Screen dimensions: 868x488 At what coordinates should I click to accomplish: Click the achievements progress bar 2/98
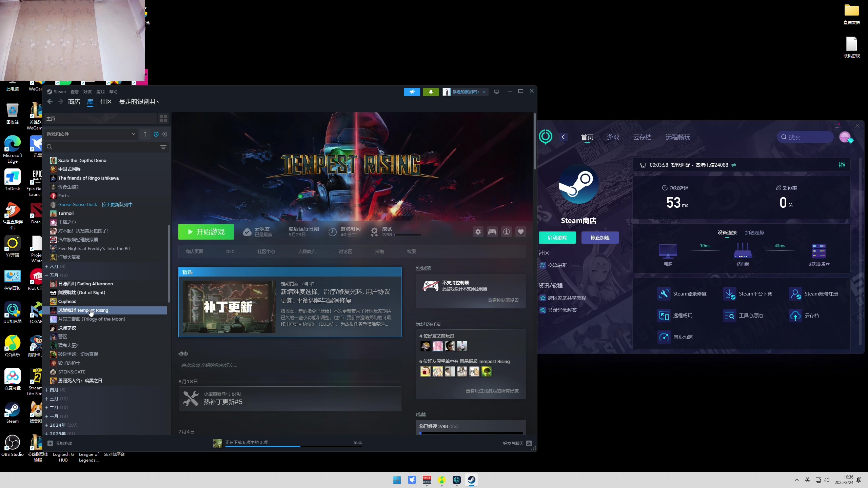[x=407, y=235]
